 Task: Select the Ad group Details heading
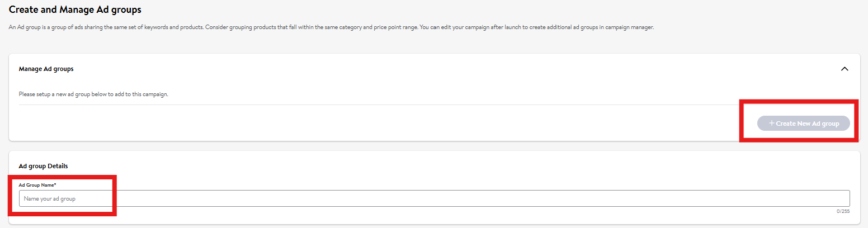[43, 166]
